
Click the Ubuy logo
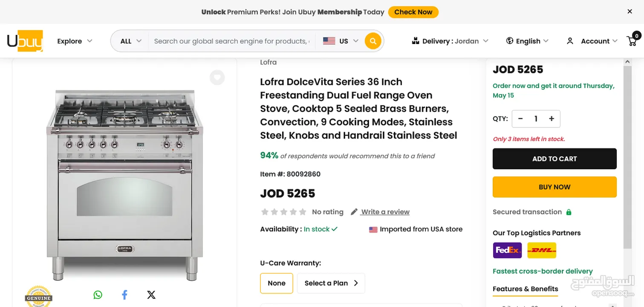(25, 41)
